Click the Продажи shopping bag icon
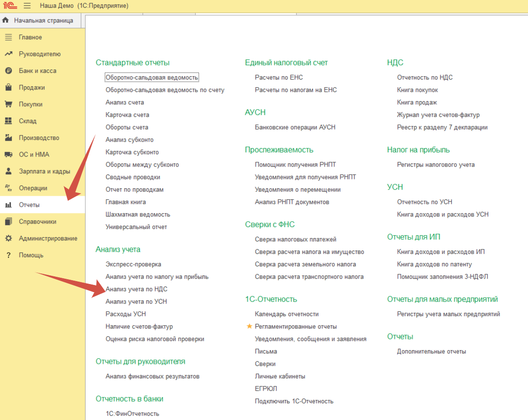 point(8,88)
